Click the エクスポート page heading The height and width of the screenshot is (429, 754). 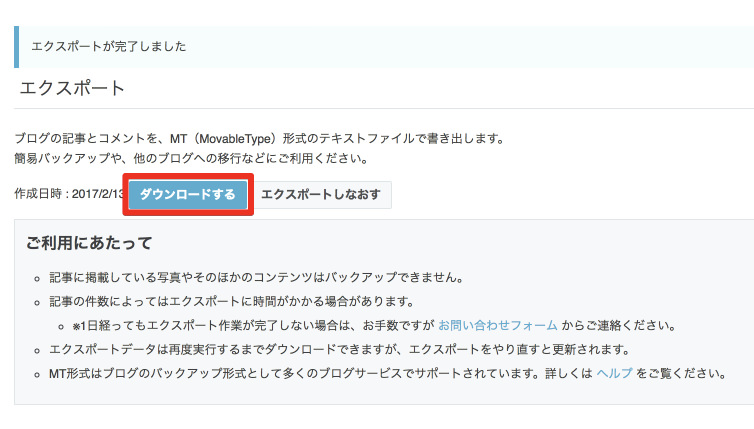click(72, 88)
